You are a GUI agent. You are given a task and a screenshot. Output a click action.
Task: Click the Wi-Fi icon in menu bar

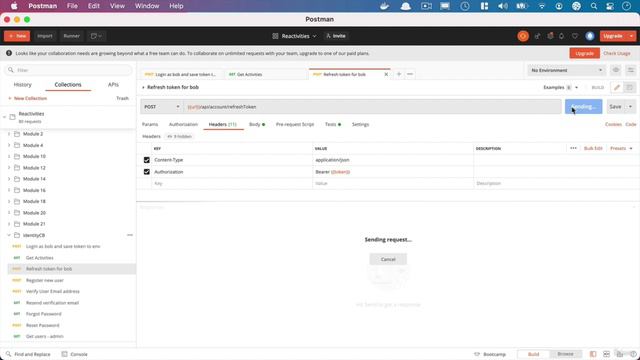(x=542, y=6)
